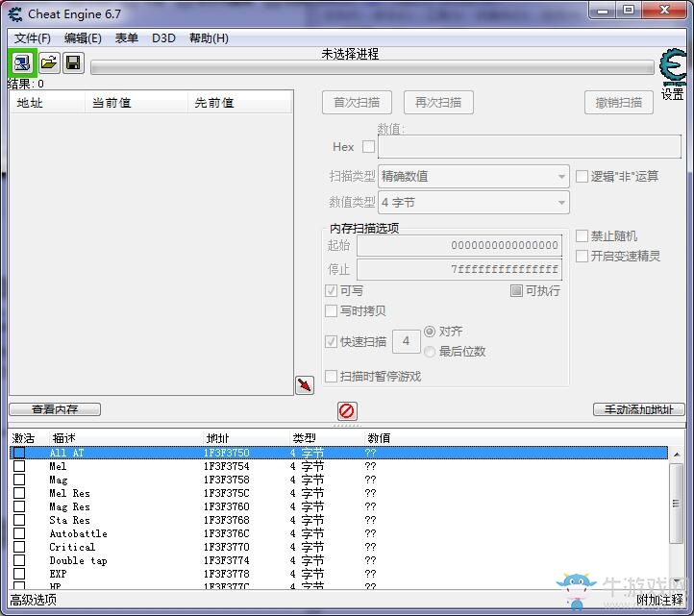Activate the Autobattle entry checkbox

19,533
